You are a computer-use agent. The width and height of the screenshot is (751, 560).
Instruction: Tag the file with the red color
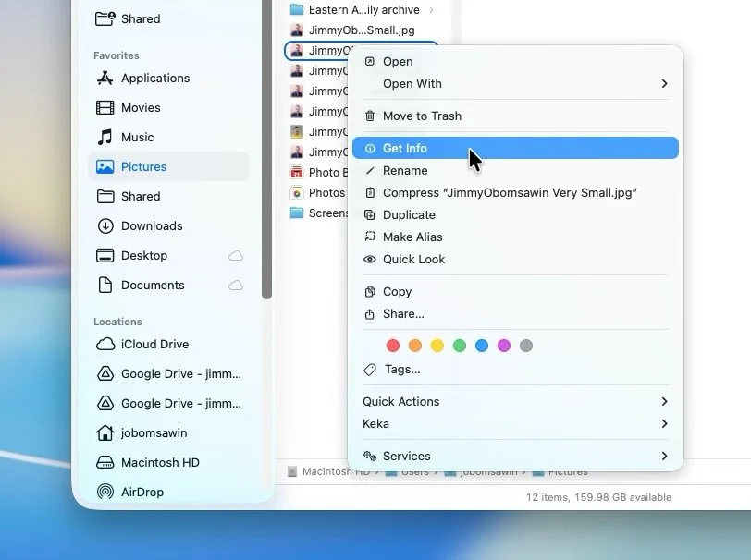(x=392, y=345)
